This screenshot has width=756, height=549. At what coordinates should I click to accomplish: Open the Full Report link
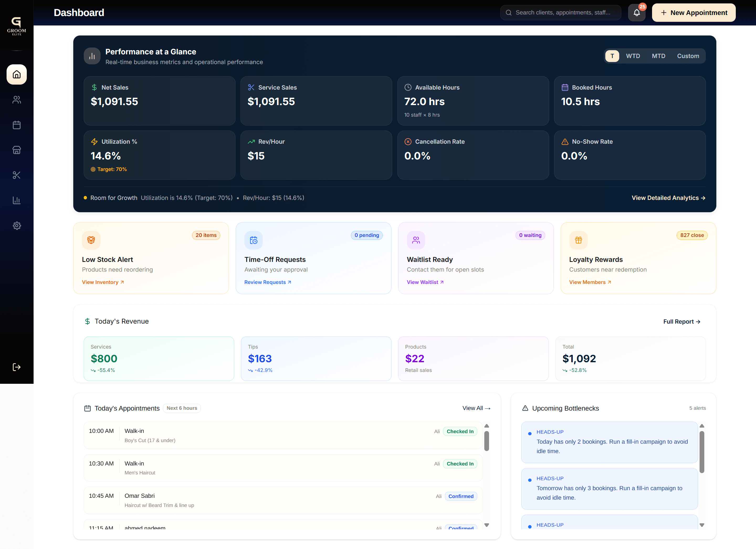[682, 322]
